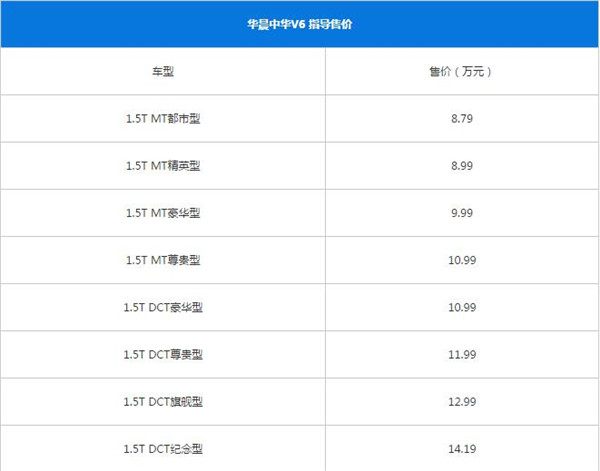Click the title 华晨中华V6 指导售价
600x471 pixels.
click(x=299, y=24)
